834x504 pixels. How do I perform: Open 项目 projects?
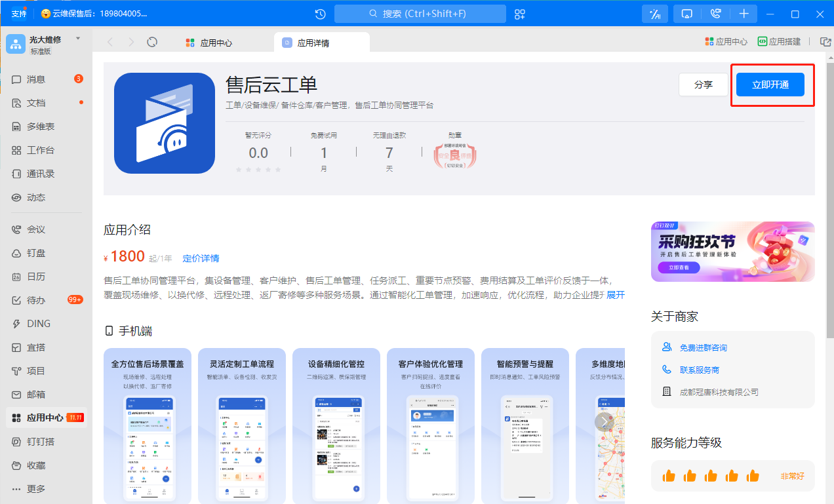pyautogui.click(x=46, y=371)
